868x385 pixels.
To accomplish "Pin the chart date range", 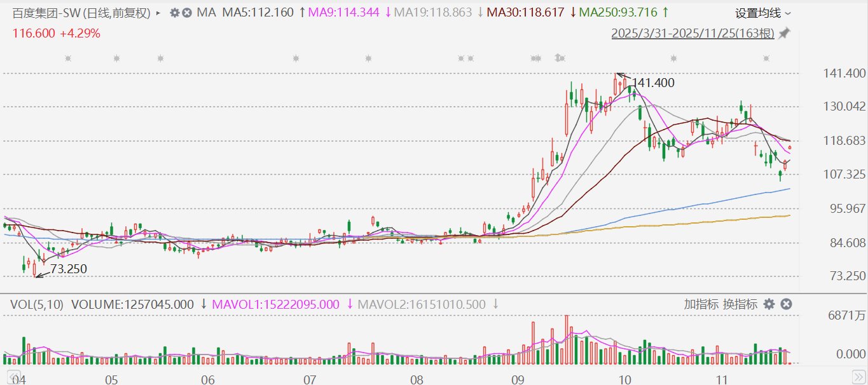I will coord(785,33).
